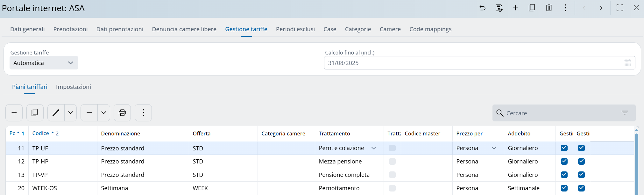Click the search magnifier icon

tap(500, 113)
